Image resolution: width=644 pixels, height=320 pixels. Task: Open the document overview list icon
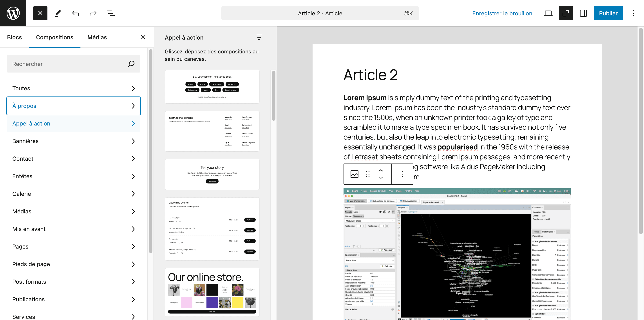pos(110,13)
